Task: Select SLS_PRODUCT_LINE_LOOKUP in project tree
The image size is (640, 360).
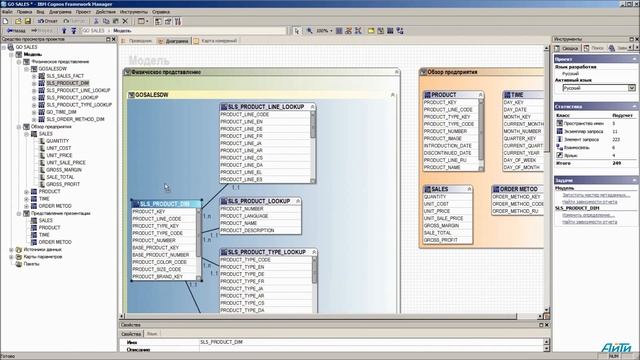Action: pos(78,90)
